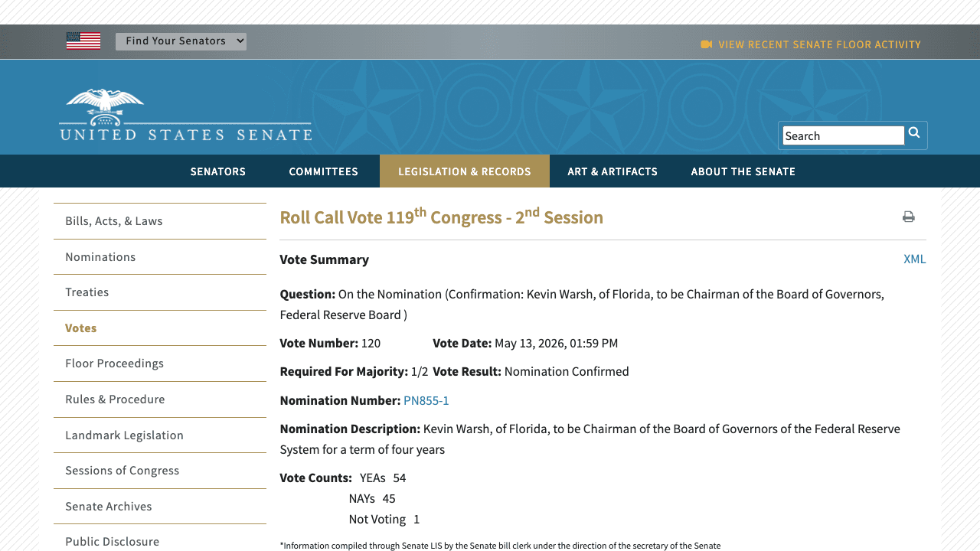Open Senate Archives in the sidebar
The image size is (980, 551).
[x=160, y=507]
